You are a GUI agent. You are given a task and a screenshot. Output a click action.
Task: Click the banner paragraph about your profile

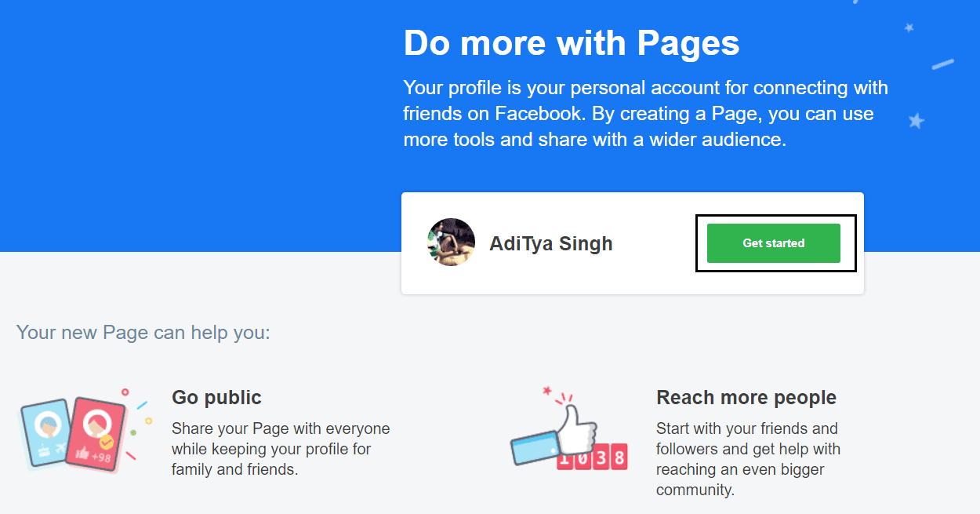pos(645,114)
